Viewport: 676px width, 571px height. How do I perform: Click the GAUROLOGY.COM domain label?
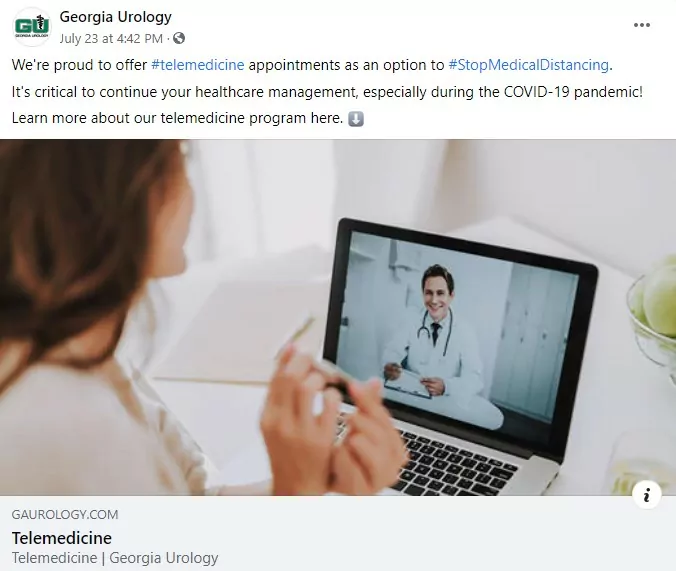(x=65, y=515)
